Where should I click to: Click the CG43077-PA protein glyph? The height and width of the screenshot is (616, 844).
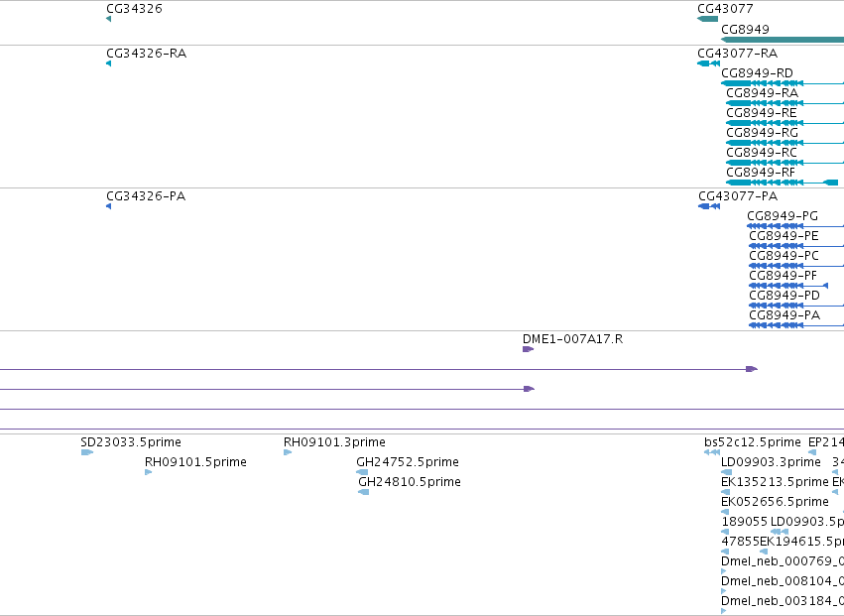709,206
